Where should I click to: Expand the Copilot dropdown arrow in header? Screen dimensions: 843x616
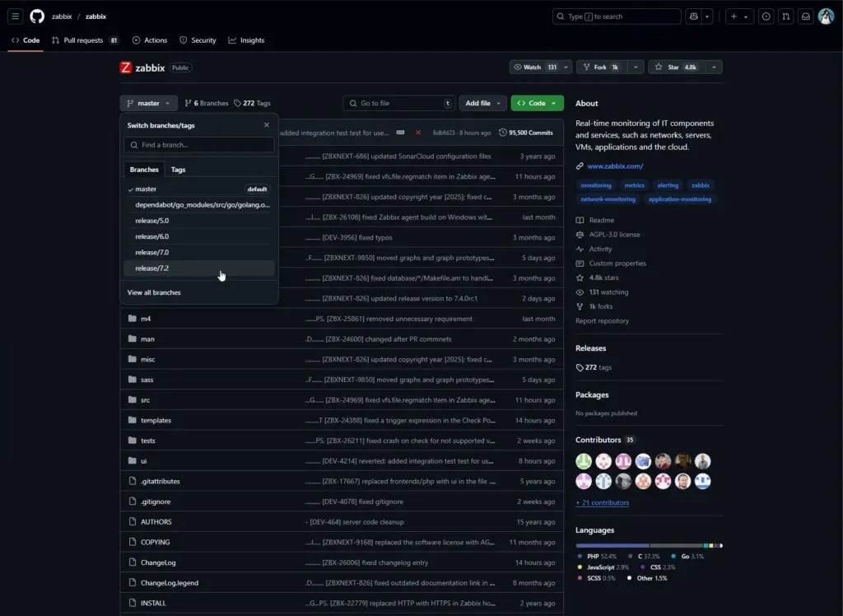click(x=707, y=16)
